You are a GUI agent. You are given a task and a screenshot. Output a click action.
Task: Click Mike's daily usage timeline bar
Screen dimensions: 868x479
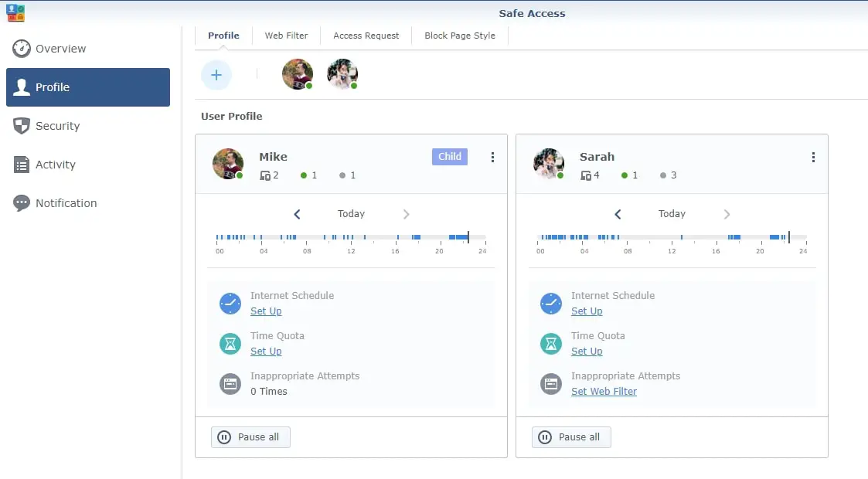point(351,237)
